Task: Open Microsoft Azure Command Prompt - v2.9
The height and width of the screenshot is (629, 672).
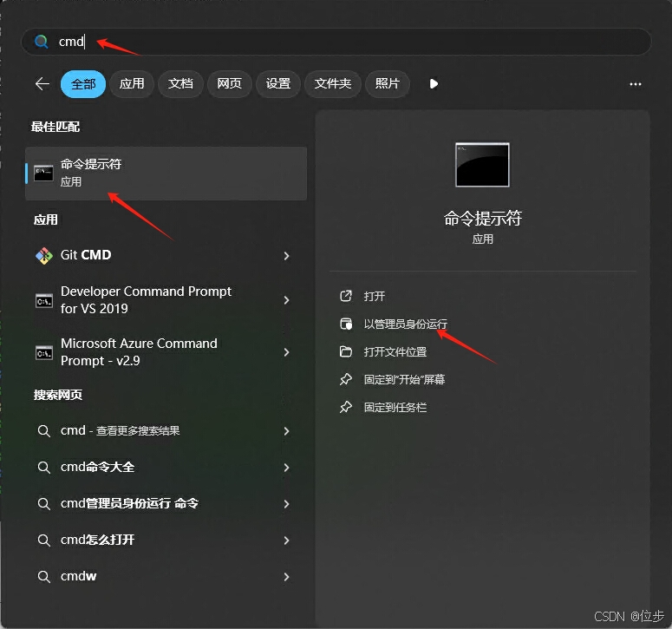Action: pos(166,352)
